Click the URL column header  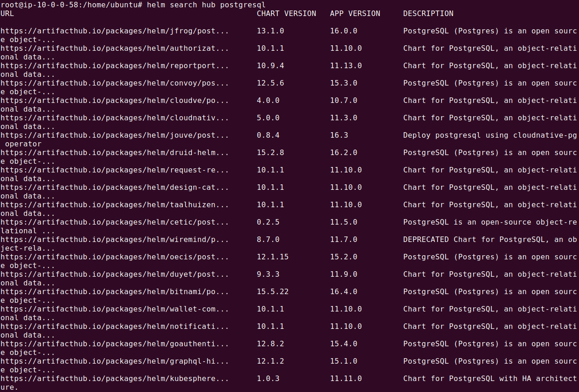[x=7, y=14]
